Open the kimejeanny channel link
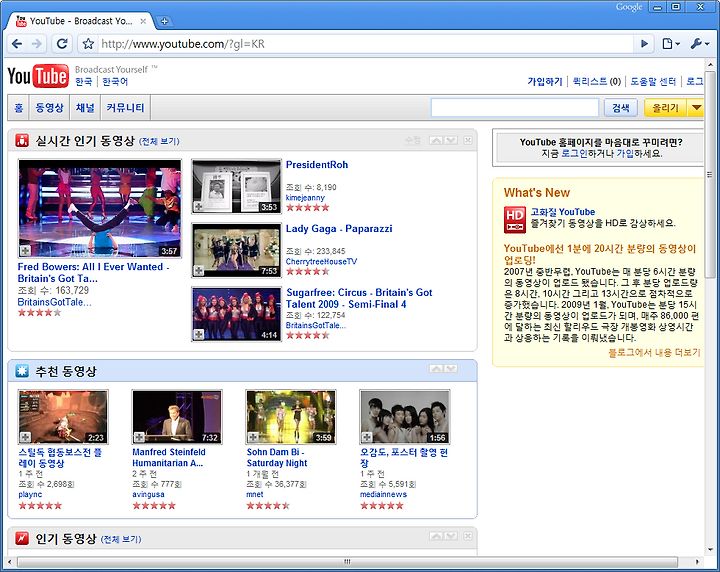 (305, 197)
